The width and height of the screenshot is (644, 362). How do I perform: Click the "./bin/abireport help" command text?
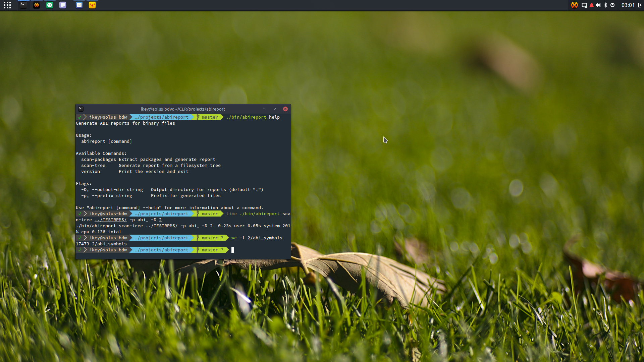point(253,117)
